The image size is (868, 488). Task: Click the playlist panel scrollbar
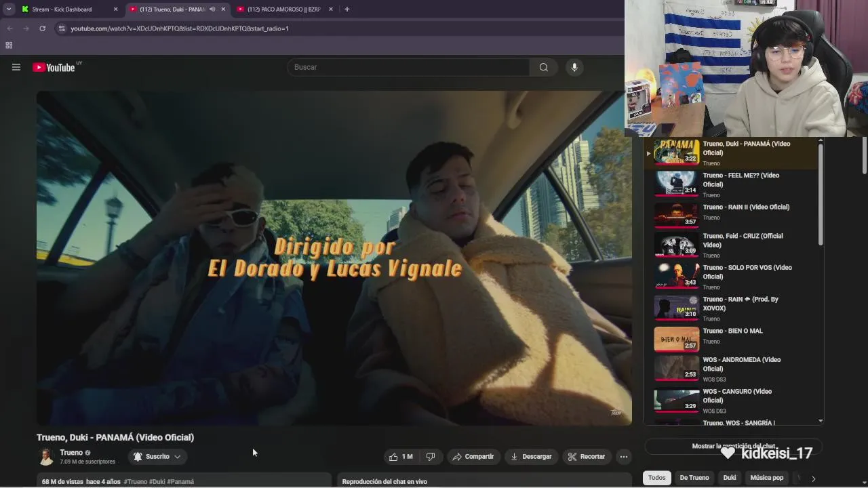(x=821, y=195)
